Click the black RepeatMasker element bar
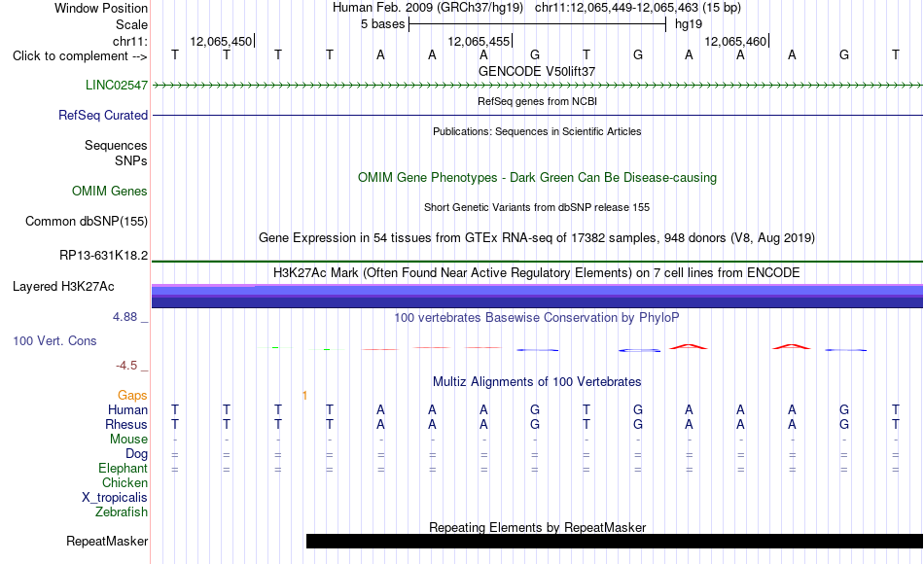The image size is (924, 564). (614, 541)
